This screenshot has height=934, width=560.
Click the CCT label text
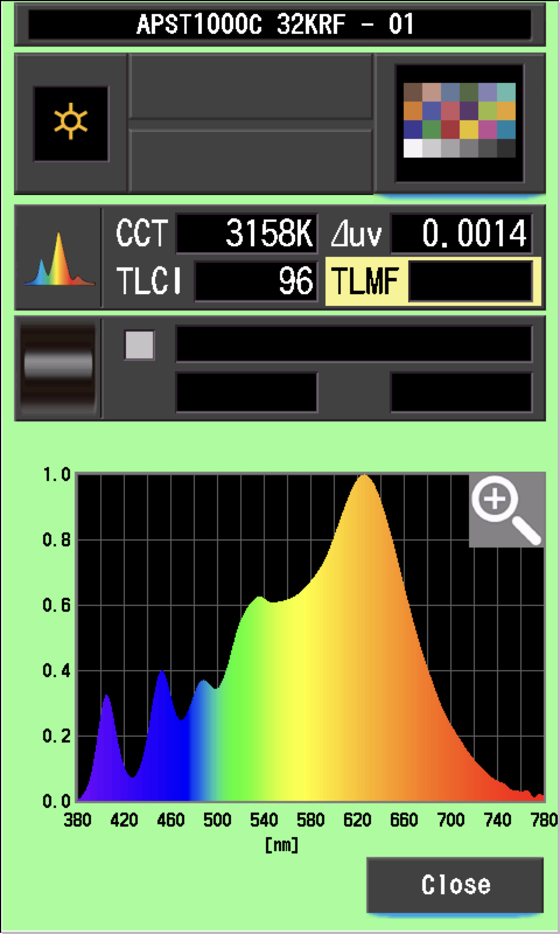point(142,233)
